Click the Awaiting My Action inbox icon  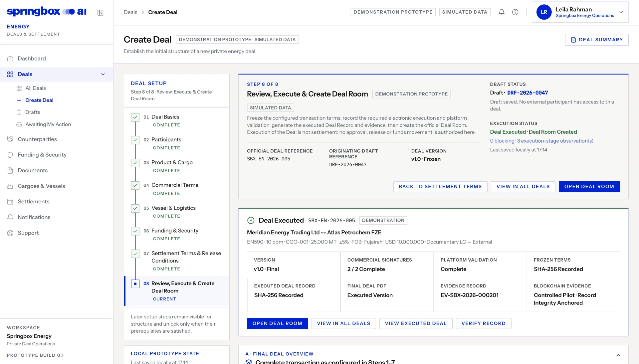click(x=19, y=124)
